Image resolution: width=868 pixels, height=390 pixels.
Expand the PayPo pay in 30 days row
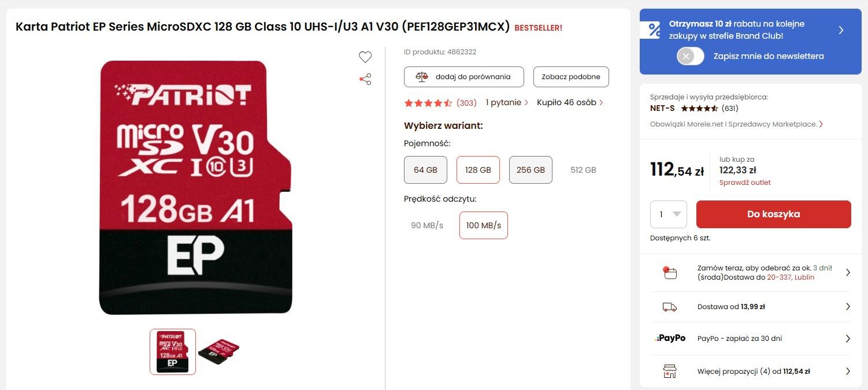[x=751, y=339]
